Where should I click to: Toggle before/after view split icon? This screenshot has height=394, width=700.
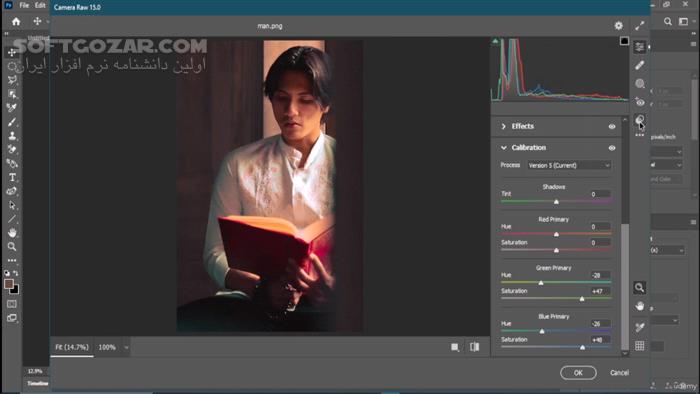click(x=475, y=347)
